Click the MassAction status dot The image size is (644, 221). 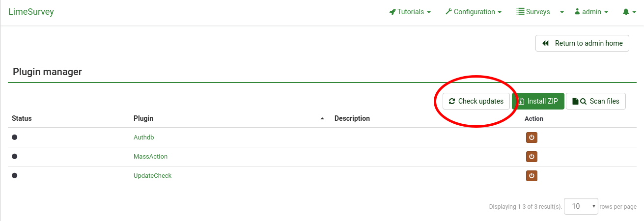coord(15,156)
